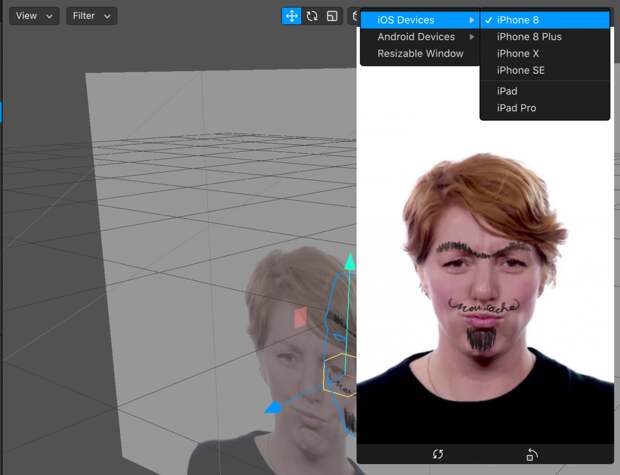Open Android Devices submenu

420,37
